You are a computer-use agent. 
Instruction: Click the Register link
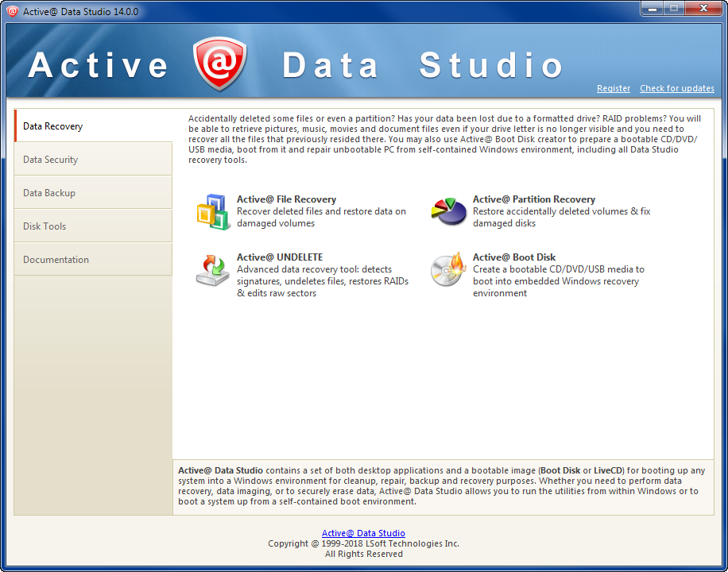[x=614, y=88]
